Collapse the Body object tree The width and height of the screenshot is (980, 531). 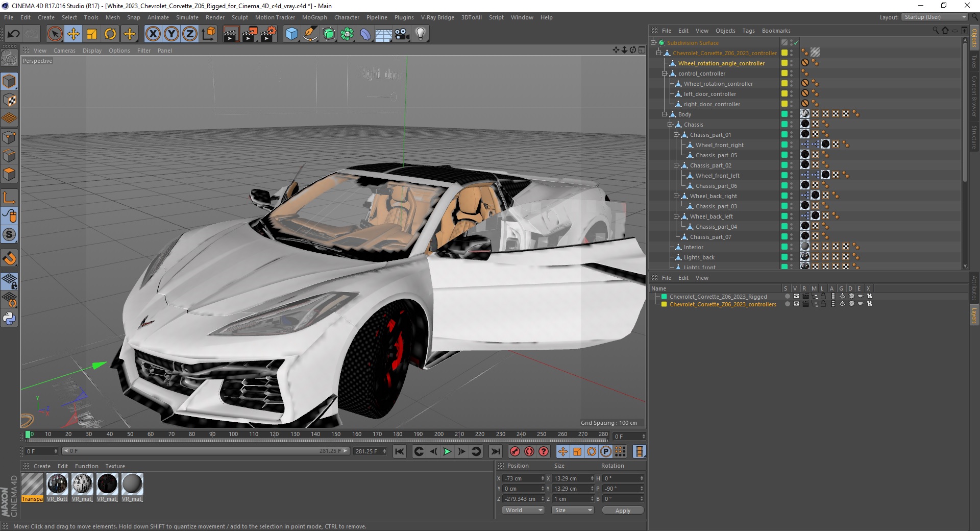coord(665,114)
